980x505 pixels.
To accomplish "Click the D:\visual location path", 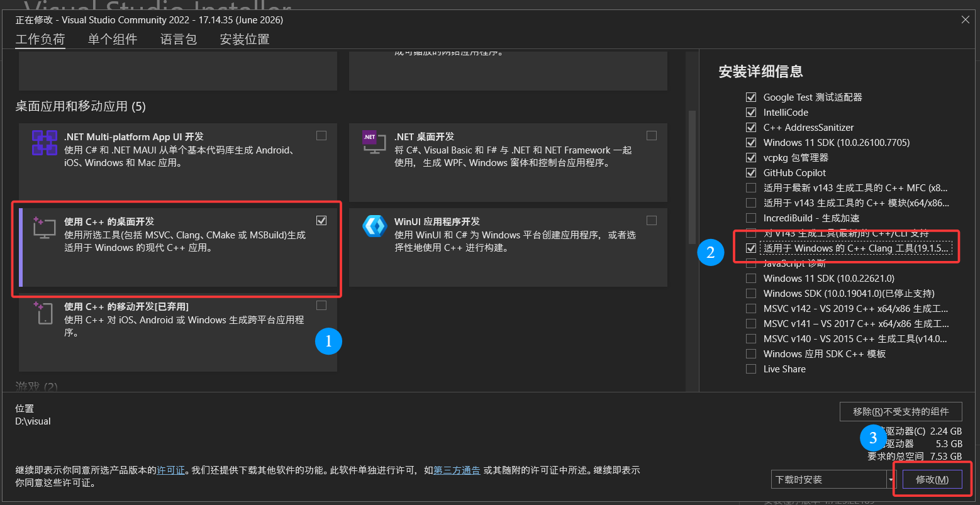I will click(x=33, y=421).
